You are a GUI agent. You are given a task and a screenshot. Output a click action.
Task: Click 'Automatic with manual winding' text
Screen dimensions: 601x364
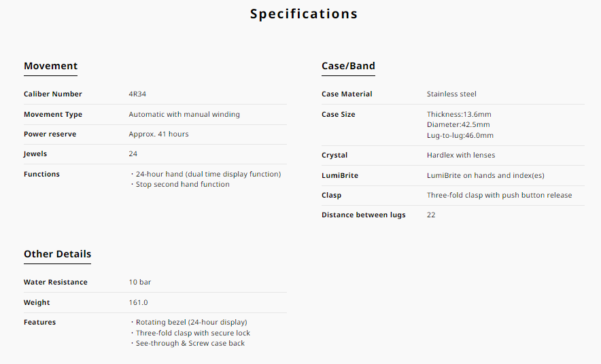click(x=184, y=115)
